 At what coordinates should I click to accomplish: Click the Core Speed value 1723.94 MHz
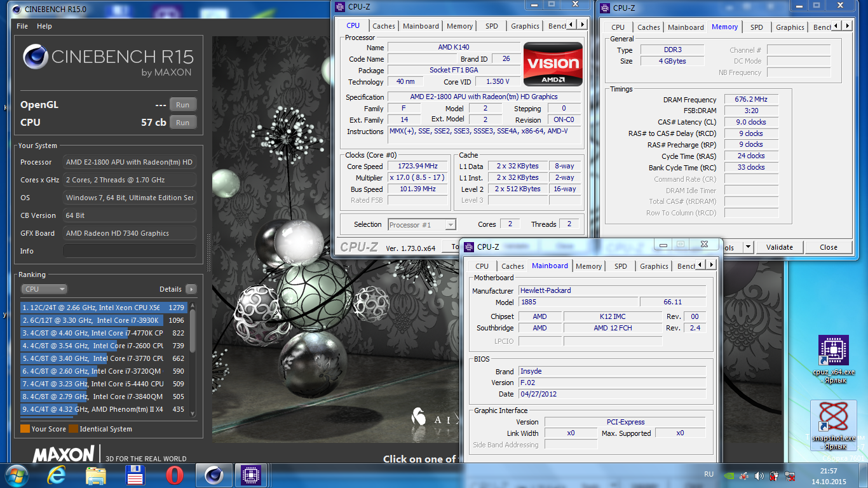tap(417, 166)
